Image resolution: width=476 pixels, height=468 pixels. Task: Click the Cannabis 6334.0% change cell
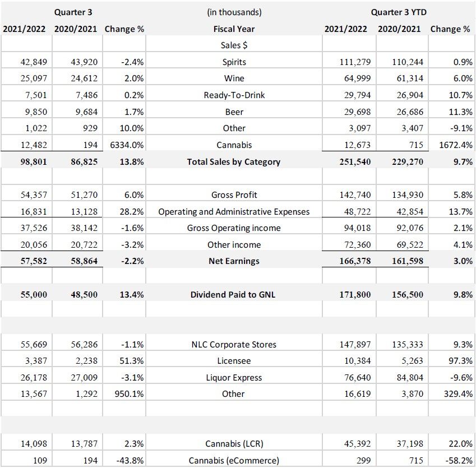tap(124, 145)
